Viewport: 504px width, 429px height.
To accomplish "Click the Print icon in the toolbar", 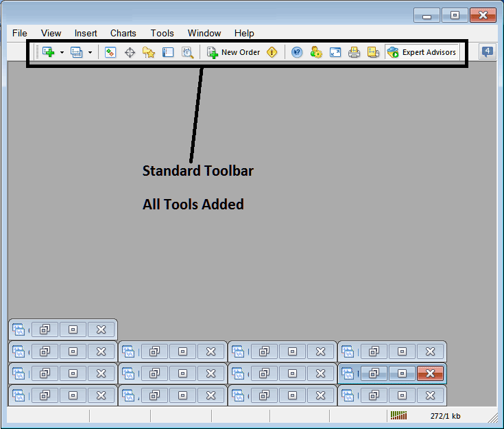I will (354, 52).
